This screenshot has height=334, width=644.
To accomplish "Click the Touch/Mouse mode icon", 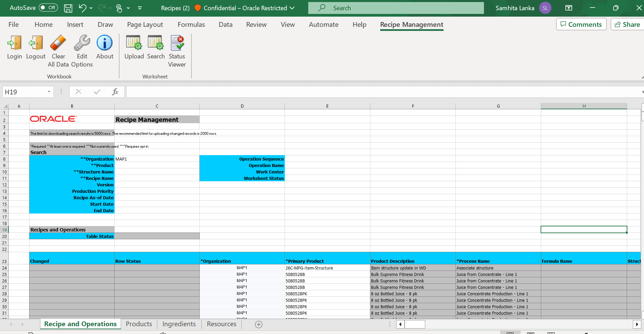I will click(119, 8).
